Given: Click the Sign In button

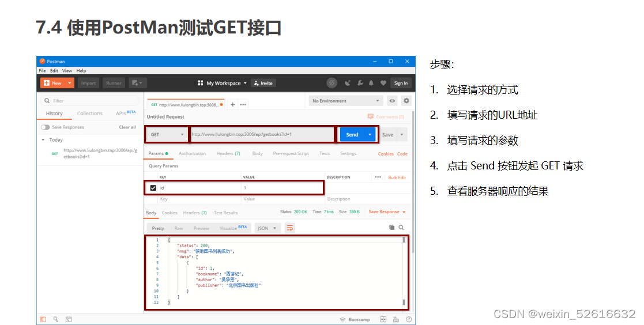Looking at the screenshot, I should [x=401, y=83].
